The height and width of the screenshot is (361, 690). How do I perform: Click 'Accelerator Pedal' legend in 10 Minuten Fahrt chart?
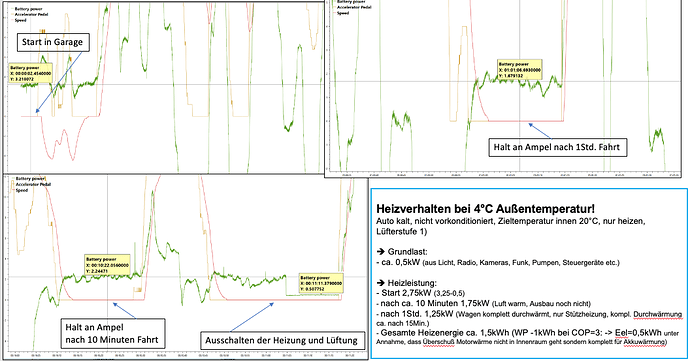[x=33, y=184]
